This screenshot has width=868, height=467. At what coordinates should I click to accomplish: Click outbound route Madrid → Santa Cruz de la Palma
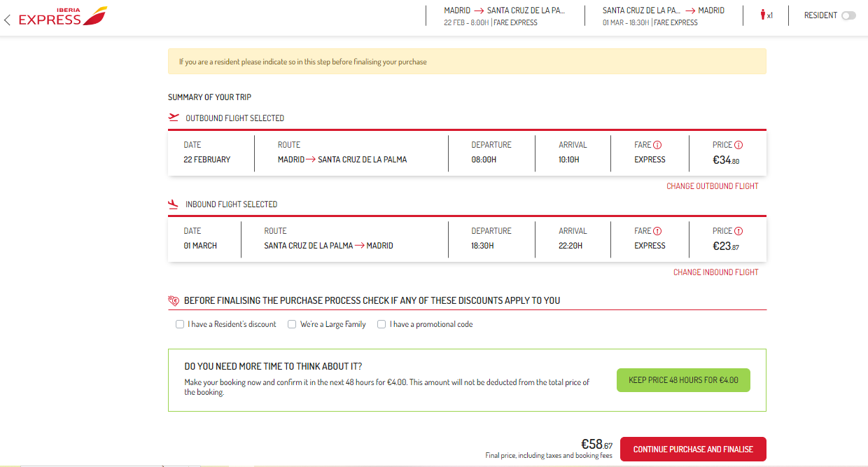pyautogui.click(x=342, y=160)
